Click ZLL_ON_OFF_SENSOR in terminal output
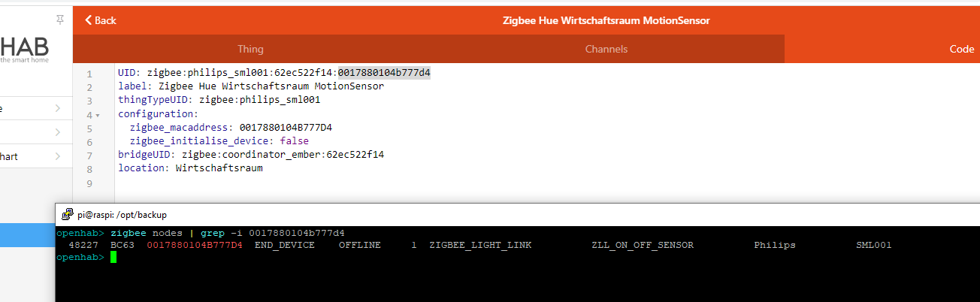The image size is (980, 302). [x=643, y=245]
